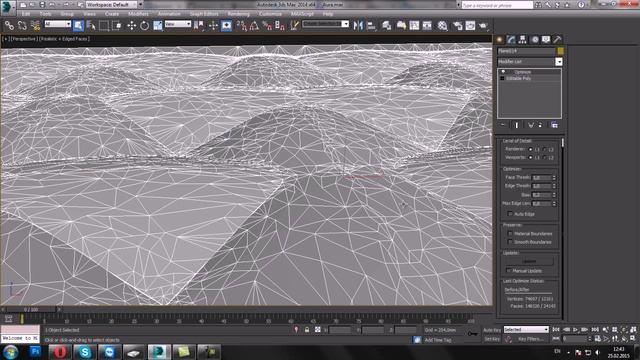Click the Bind to Space Warp icon

coord(36,26)
